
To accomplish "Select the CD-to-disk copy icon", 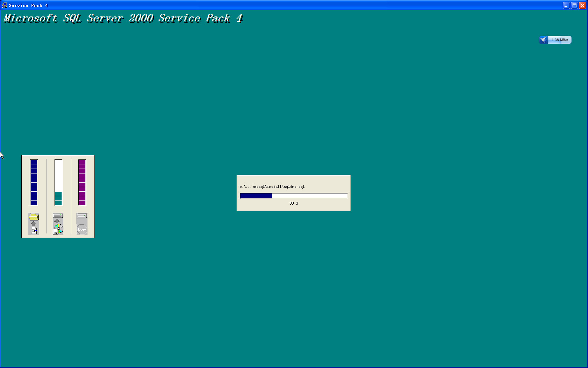I will [x=58, y=230].
